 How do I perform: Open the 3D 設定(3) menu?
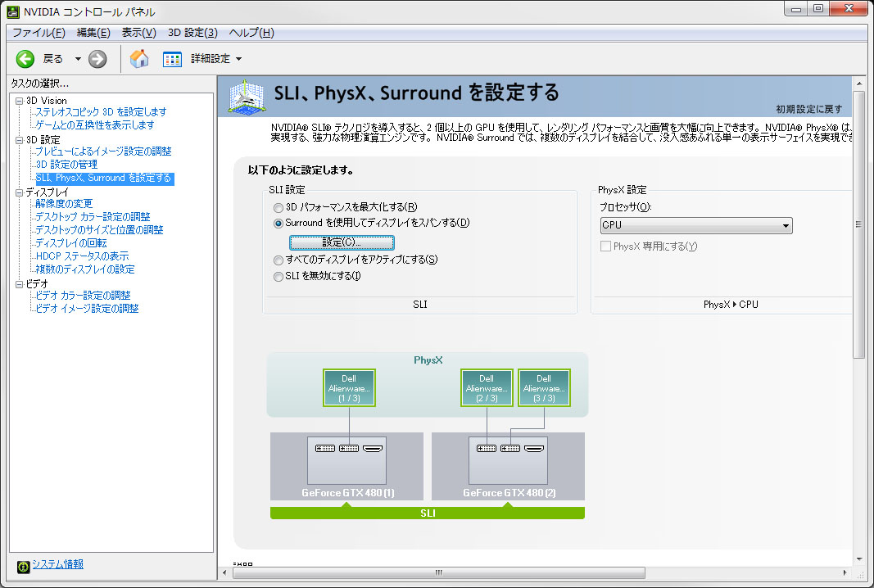[x=192, y=32]
